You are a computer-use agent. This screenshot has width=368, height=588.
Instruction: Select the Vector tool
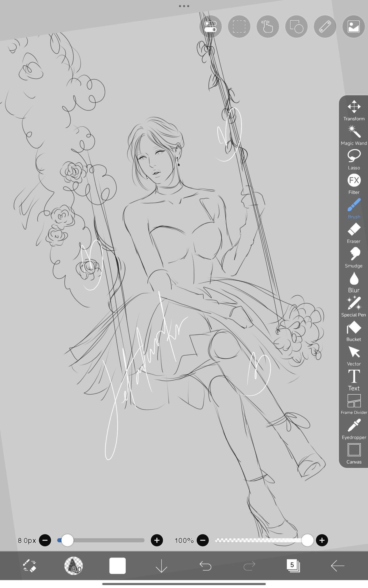tap(354, 356)
